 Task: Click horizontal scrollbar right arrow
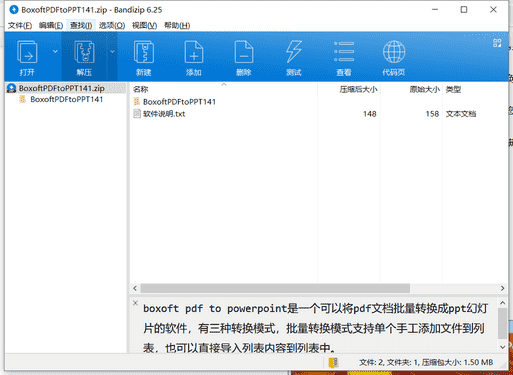click(502, 288)
